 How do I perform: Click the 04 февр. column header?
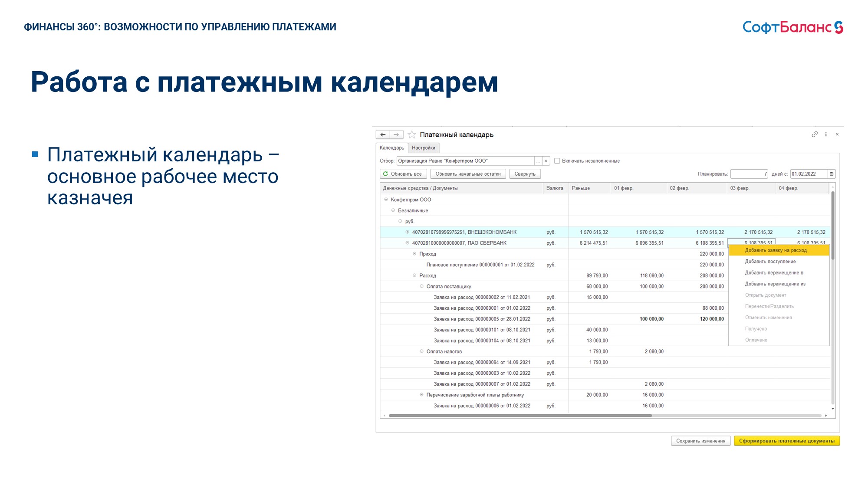pyautogui.click(x=802, y=188)
